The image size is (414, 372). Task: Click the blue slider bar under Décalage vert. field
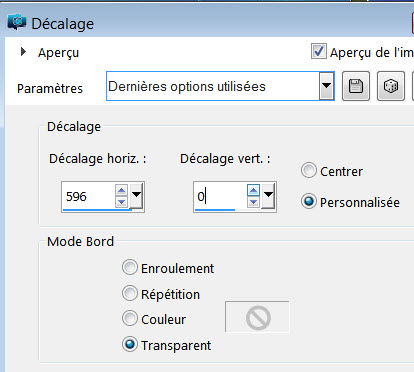(215, 210)
